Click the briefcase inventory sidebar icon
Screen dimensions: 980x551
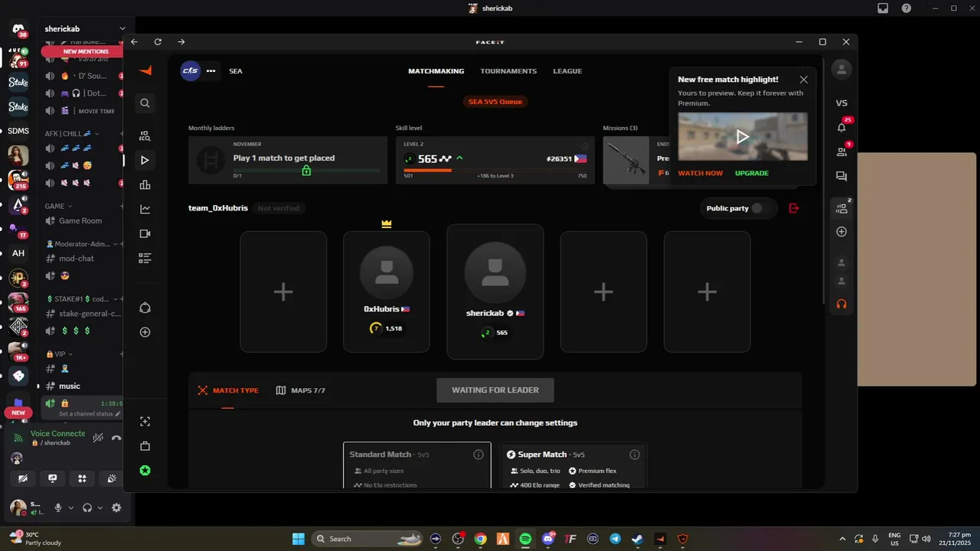pos(145,446)
